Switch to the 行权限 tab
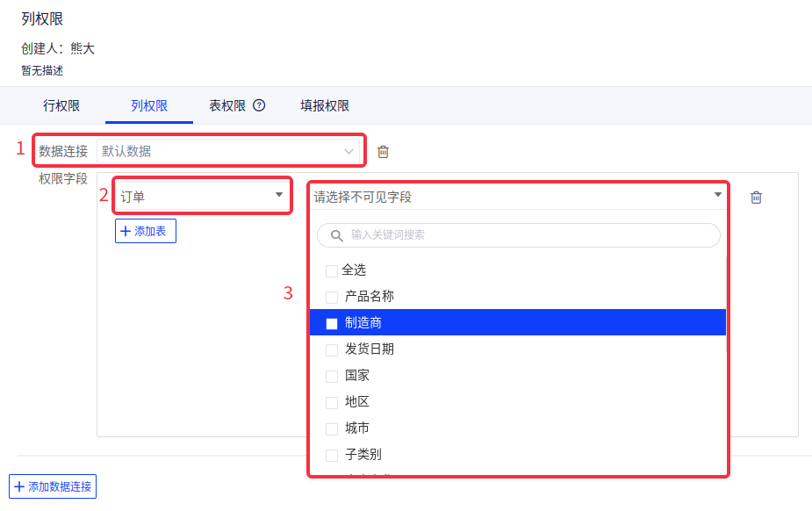 click(61, 105)
